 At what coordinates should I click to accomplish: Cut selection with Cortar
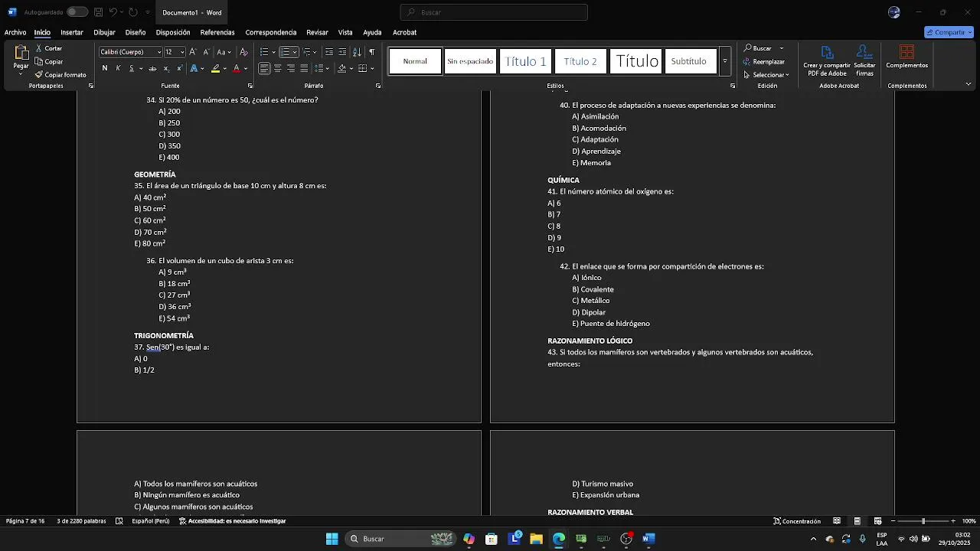pyautogui.click(x=48, y=48)
